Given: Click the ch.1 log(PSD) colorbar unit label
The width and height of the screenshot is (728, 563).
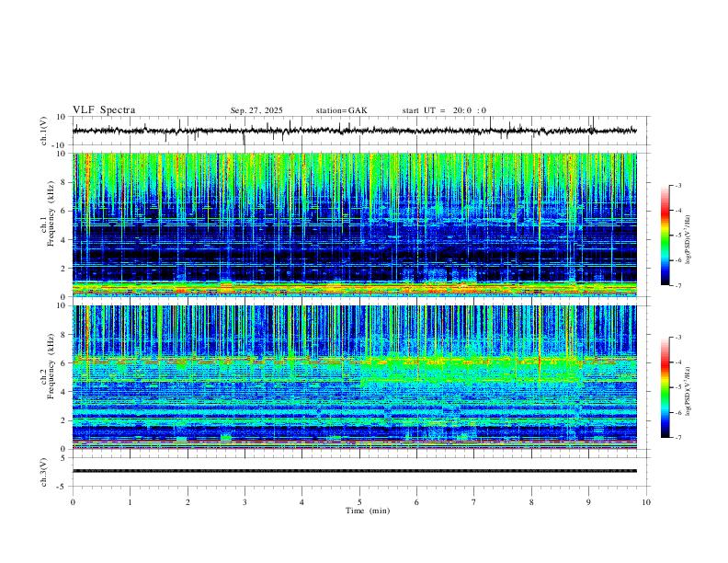Looking at the screenshot, I should tap(688, 239).
